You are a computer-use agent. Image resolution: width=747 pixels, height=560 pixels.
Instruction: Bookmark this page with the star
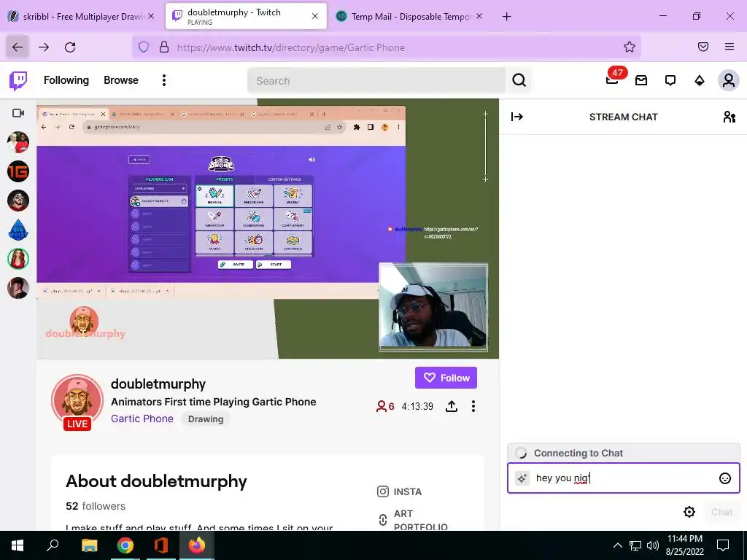[629, 47]
